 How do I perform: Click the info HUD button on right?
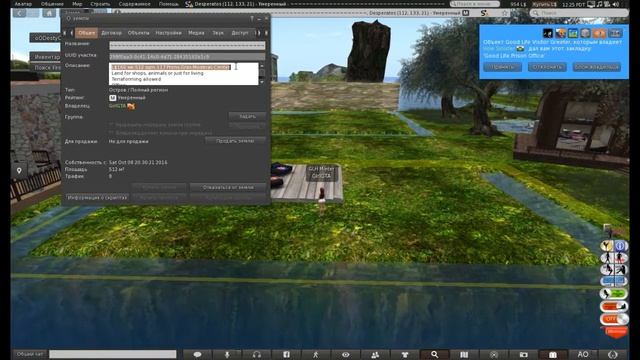[x=620, y=246]
